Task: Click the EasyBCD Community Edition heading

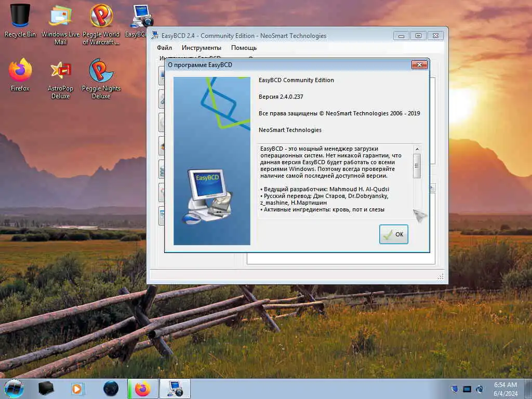Action: (296, 80)
